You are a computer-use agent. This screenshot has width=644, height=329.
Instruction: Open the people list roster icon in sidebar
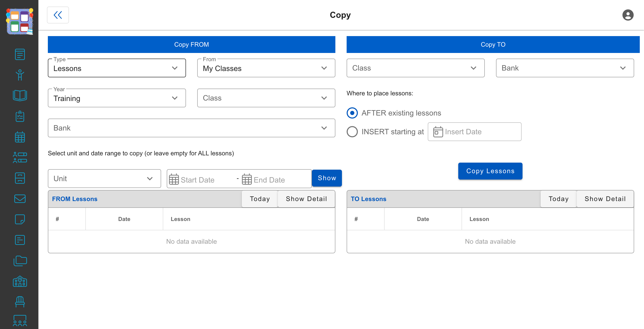pyautogui.click(x=20, y=157)
